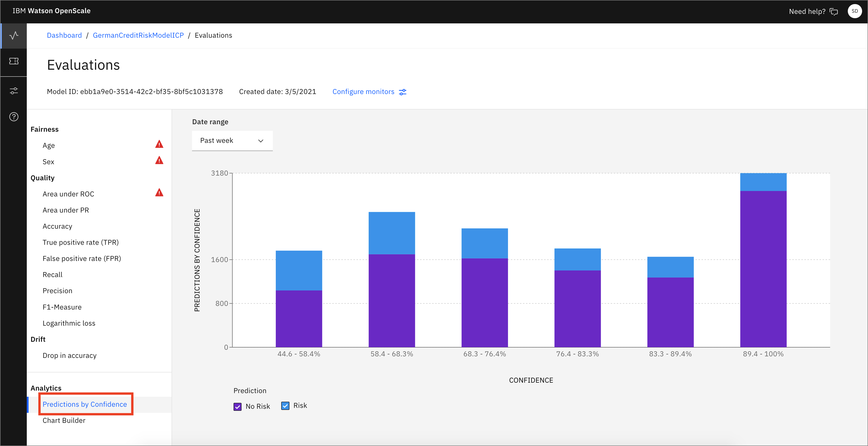868x446 pixels.
Task: Select the Age fairness monitor
Action: [x=49, y=146]
